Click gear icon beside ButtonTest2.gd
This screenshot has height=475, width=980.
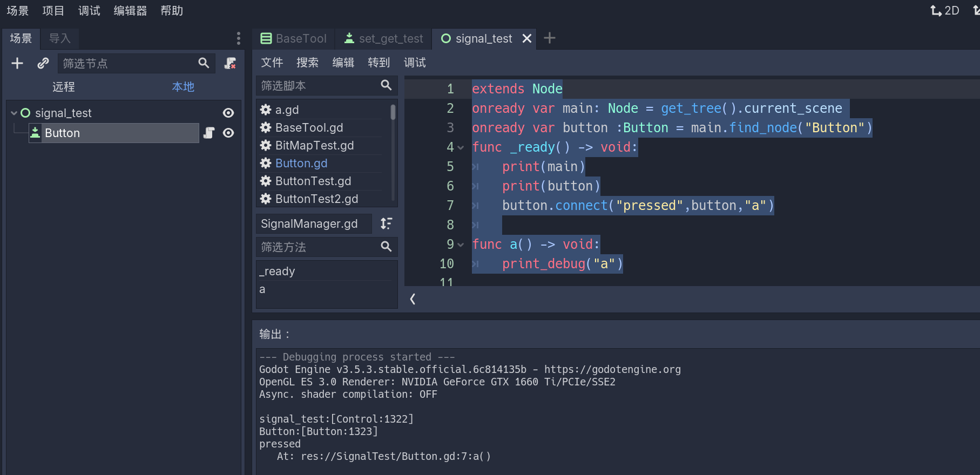click(266, 199)
